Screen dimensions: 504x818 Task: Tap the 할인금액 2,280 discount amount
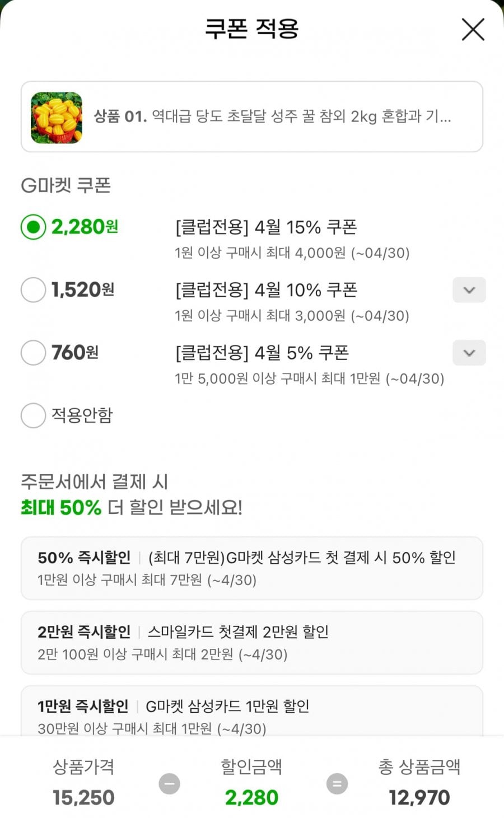251,797
